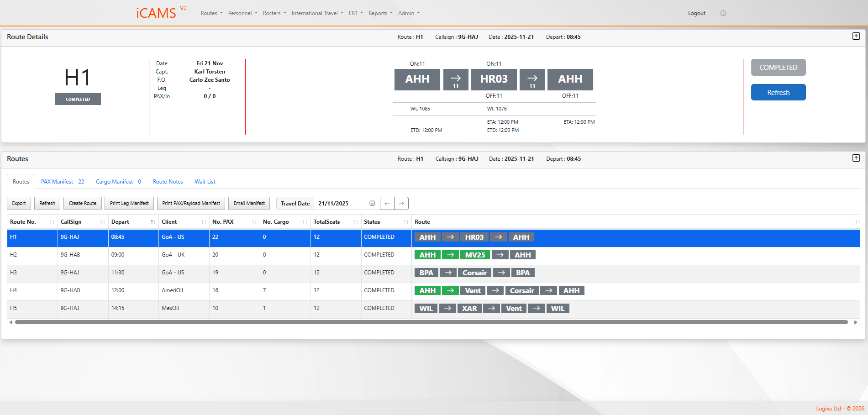Collapse the Routes panel using corner icon
Image resolution: width=868 pixels, height=415 pixels.
tap(856, 158)
